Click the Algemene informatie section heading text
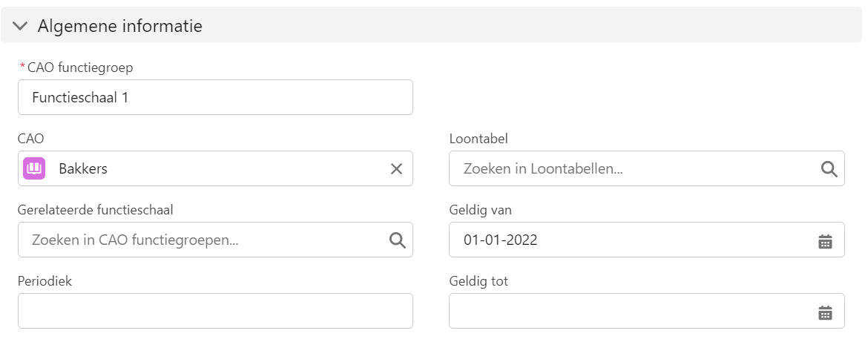 120,26
